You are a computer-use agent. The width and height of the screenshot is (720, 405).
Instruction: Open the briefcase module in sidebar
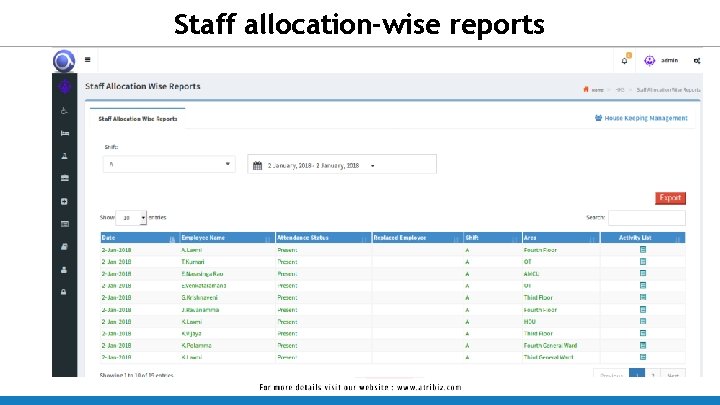65,178
